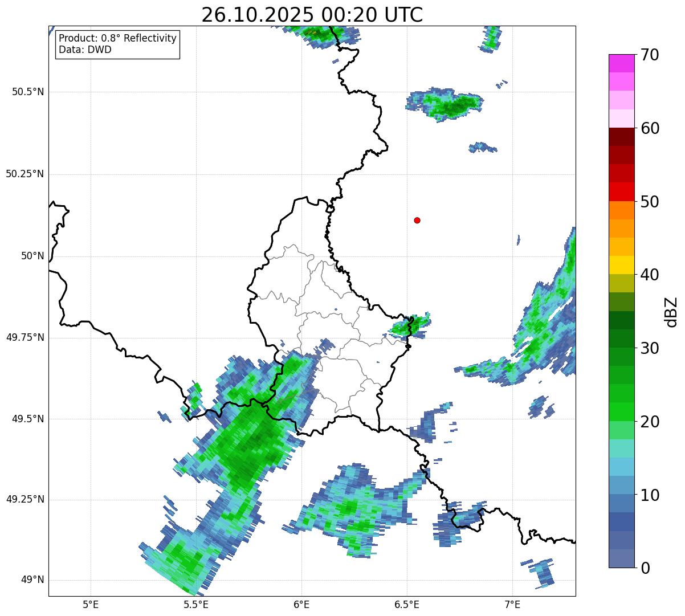This screenshot has width=685, height=616.
Task: Click the 50.25°N latitude label
Action: pyautogui.click(x=25, y=174)
